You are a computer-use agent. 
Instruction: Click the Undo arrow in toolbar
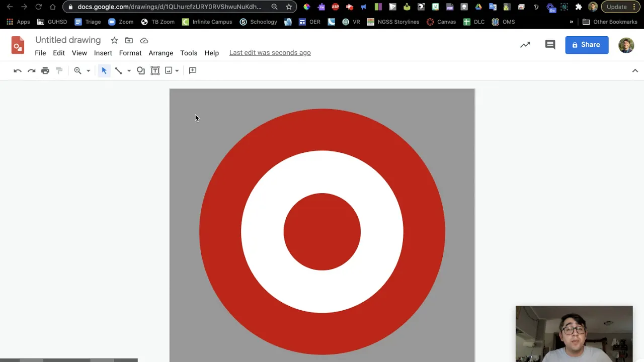(x=18, y=71)
